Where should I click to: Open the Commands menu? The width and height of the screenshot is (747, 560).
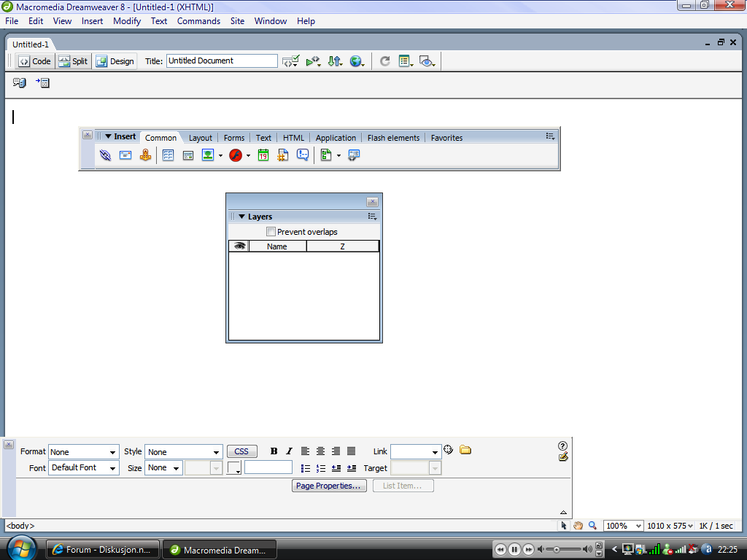tap(198, 21)
